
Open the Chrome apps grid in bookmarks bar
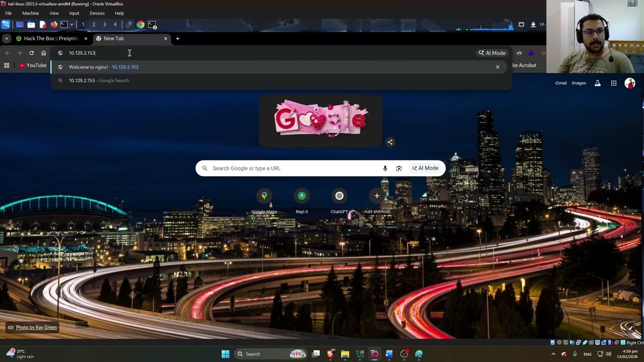[7, 65]
